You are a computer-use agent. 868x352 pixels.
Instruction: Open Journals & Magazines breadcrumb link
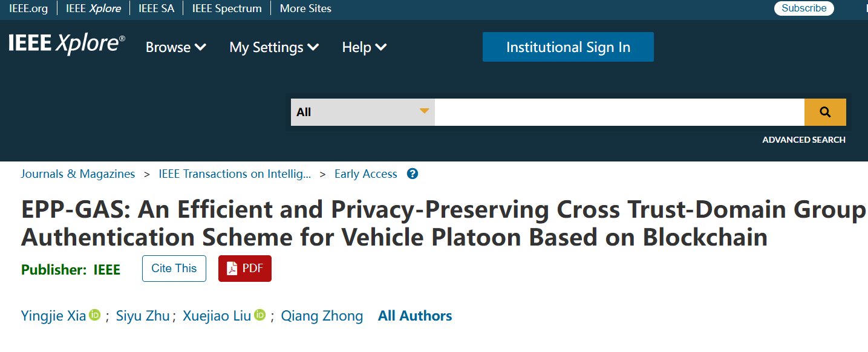(78, 174)
